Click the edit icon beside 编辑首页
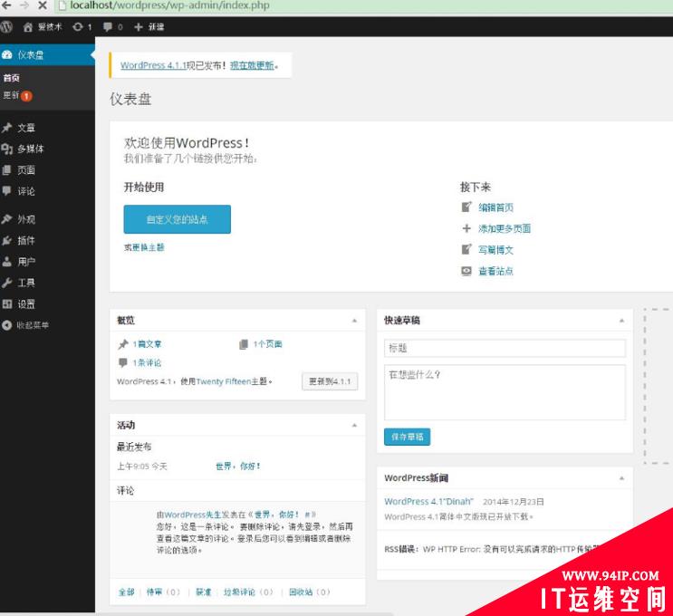 466,207
